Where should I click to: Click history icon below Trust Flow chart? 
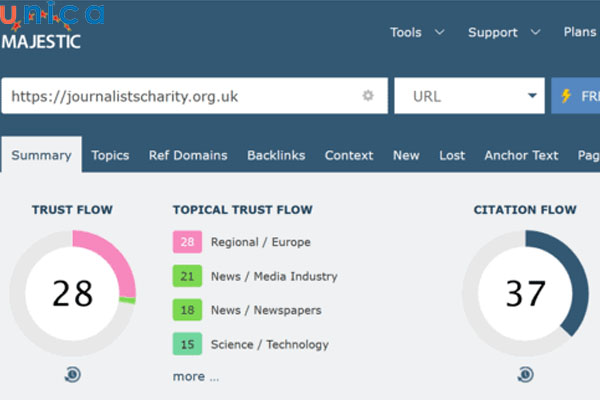click(73, 374)
